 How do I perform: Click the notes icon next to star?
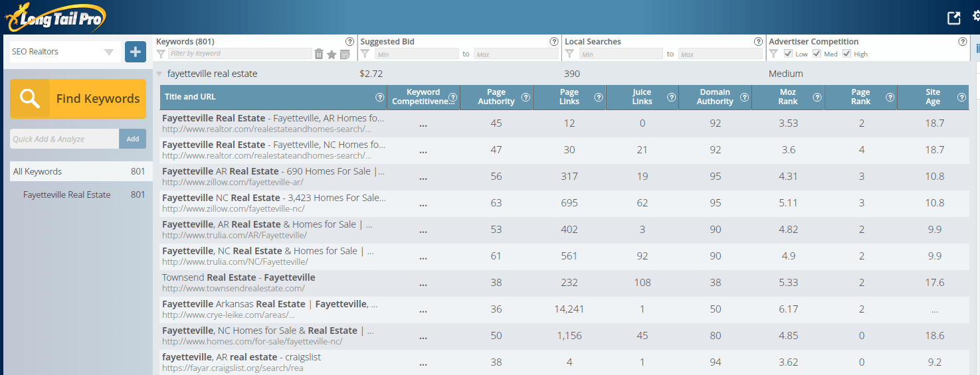[x=345, y=54]
